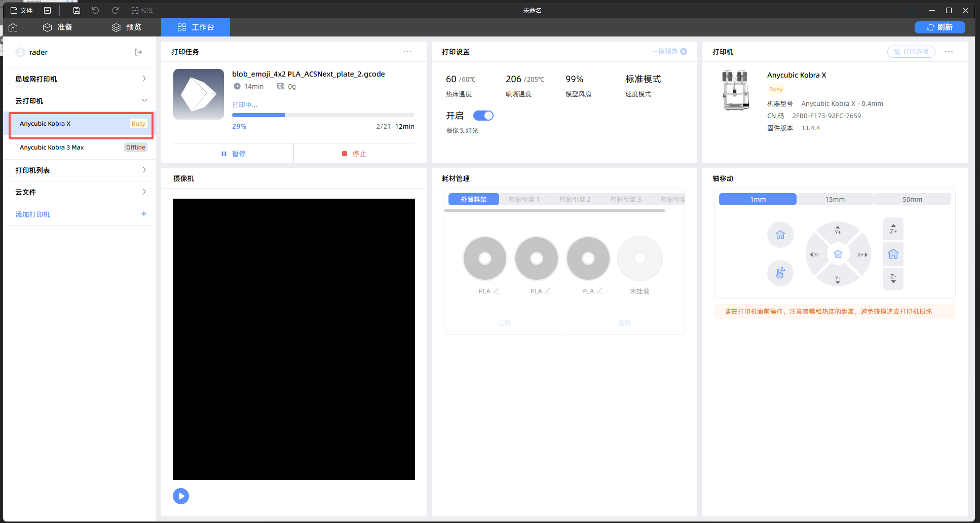This screenshot has width=980, height=523.
Task: Select the first PLA filament spool
Action: pos(485,258)
